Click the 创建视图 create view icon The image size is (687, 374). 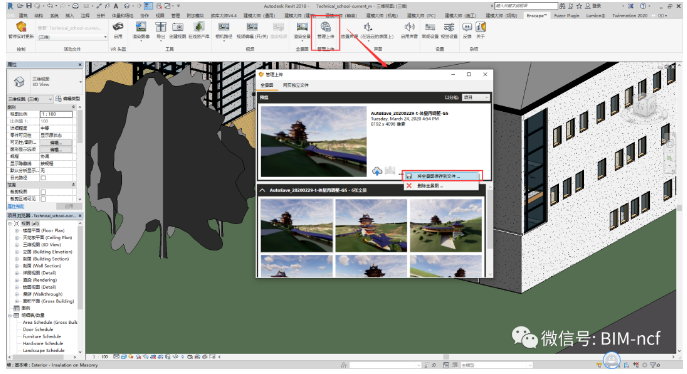[x=177, y=27]
